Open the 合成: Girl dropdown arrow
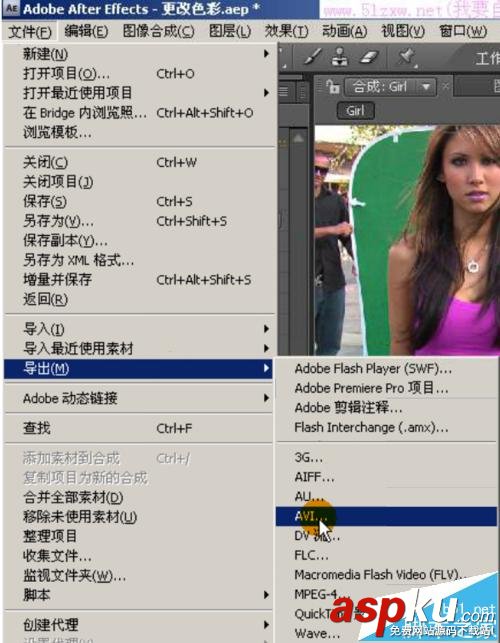 point(426,87)
